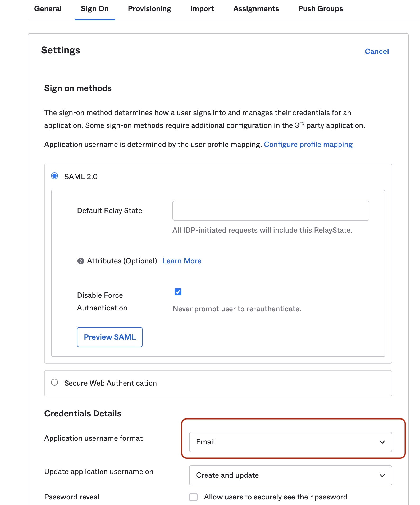Viewport: 420px width, 505px height.
Task: Go to the Import tab
Action: [202, 9]
